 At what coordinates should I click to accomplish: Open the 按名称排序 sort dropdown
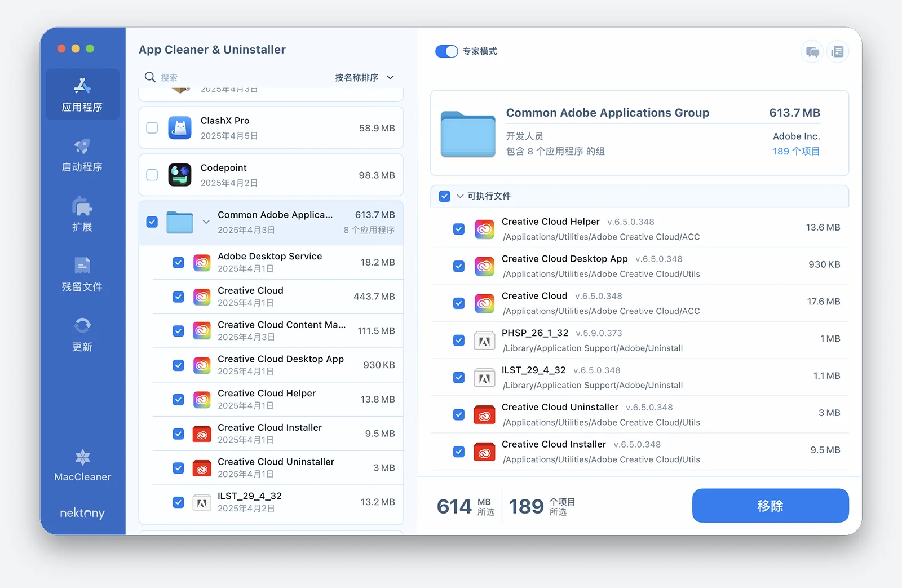coord(364,77)
